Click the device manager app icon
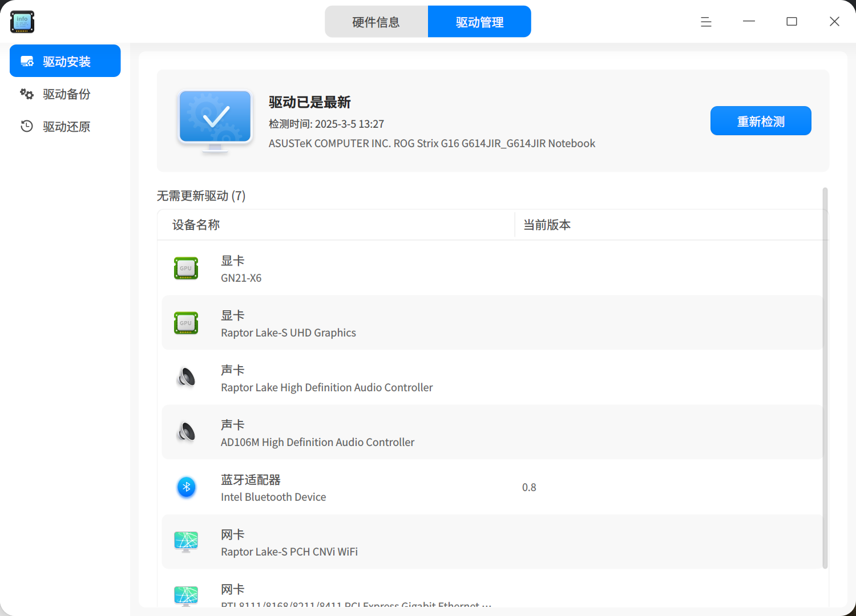Image resolution: width=856 pixels, height=616 pixels. (x=22, y=22)
